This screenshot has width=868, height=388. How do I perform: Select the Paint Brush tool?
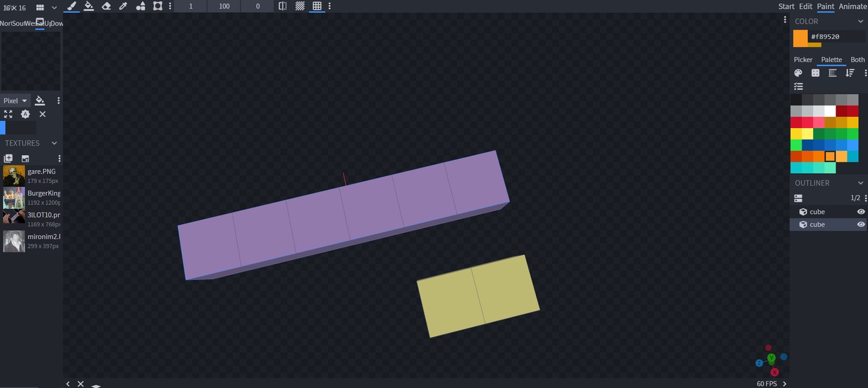[x=72, y=6]
